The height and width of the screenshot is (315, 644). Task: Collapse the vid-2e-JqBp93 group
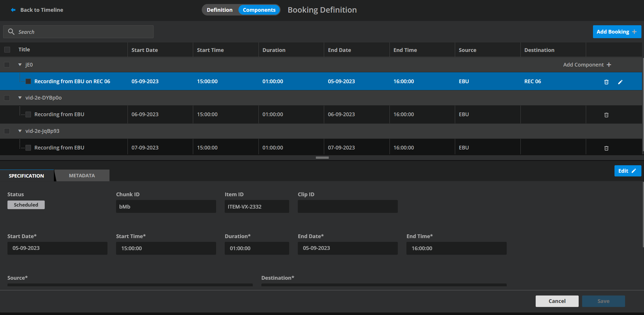20,131
